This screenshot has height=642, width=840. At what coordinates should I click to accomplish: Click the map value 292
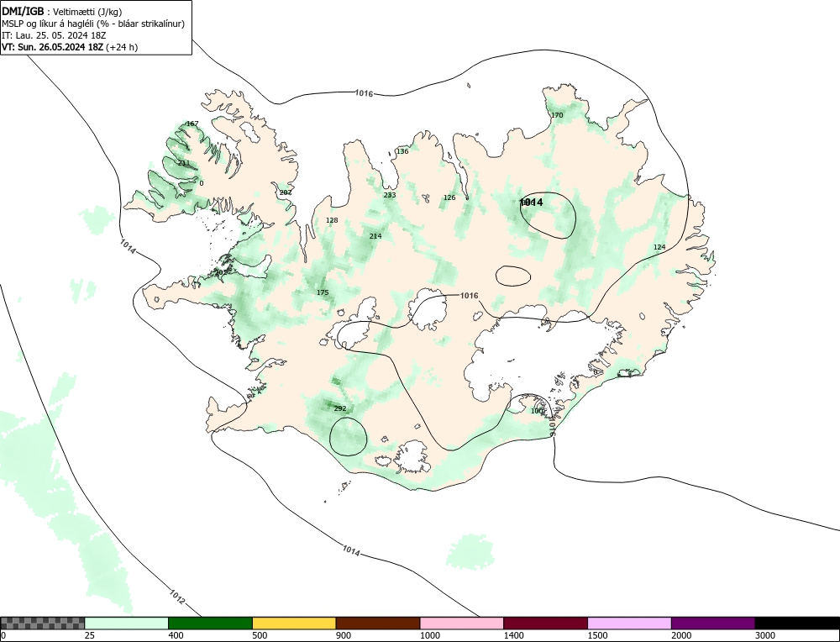click(340, 408)
